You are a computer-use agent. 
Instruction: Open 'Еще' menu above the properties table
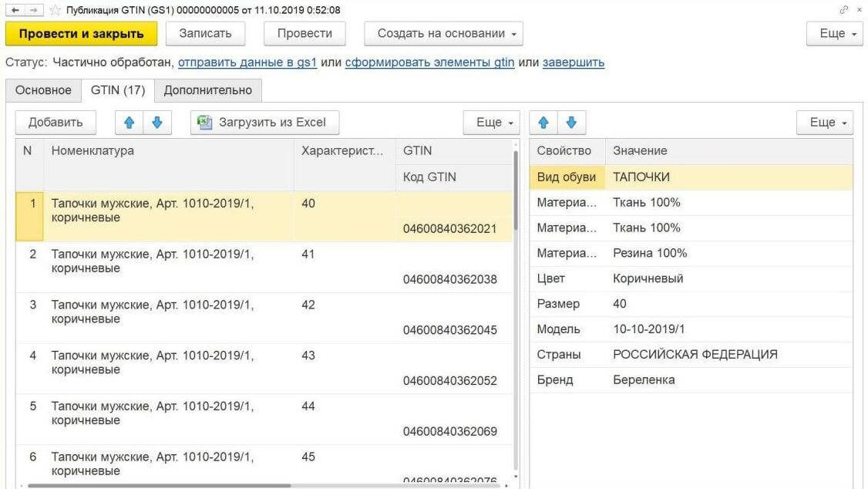pyautogui.click(x=824, y=123)
